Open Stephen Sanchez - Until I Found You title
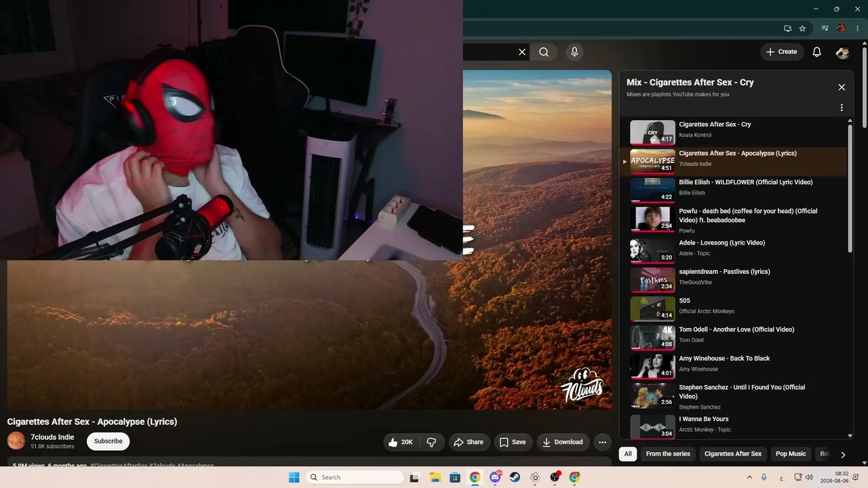The image size is (868, 488). [x=742, y=392]
